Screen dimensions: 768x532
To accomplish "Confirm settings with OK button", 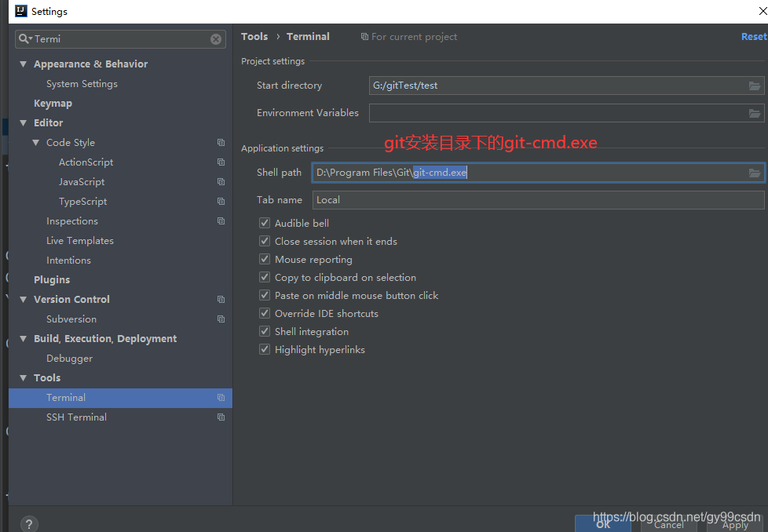I will coord(603,523).
